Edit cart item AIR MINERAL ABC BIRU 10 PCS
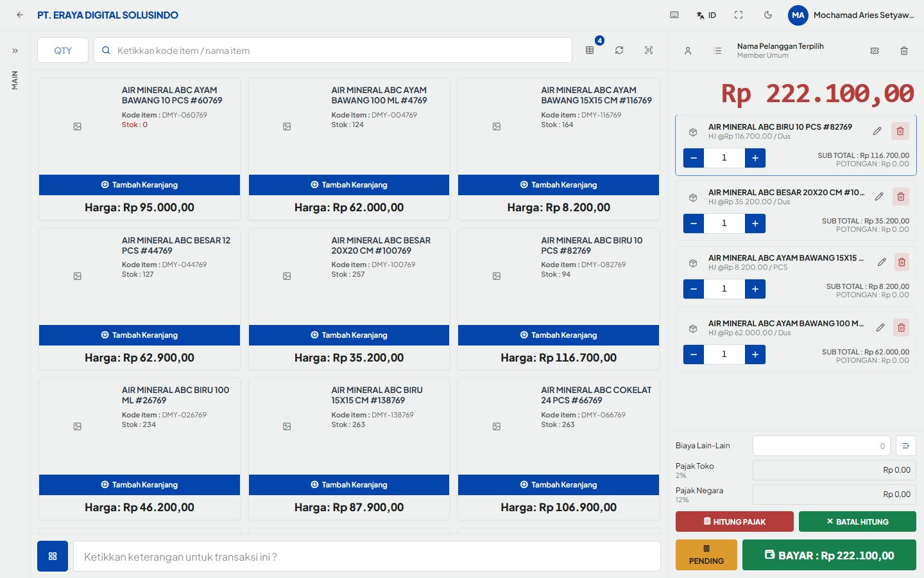 [x=877, y=131]
